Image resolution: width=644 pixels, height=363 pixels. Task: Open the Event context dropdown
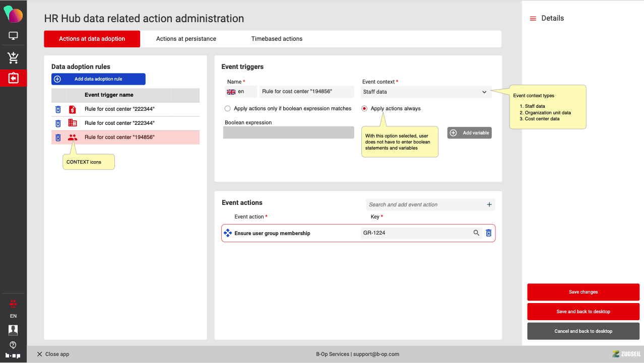426,92
